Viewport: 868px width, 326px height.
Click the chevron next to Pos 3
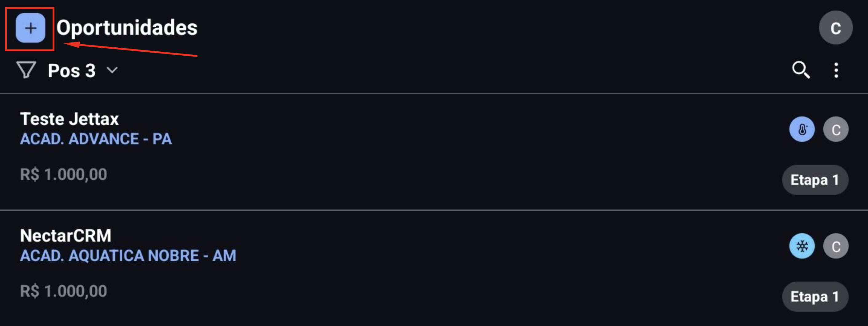tap(112, 70)
